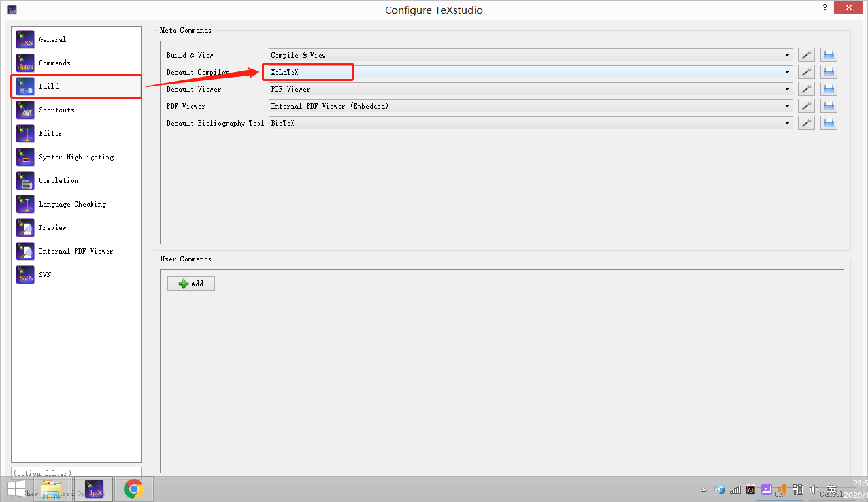Reset Default Viewer with blue icon

[829, 89]
